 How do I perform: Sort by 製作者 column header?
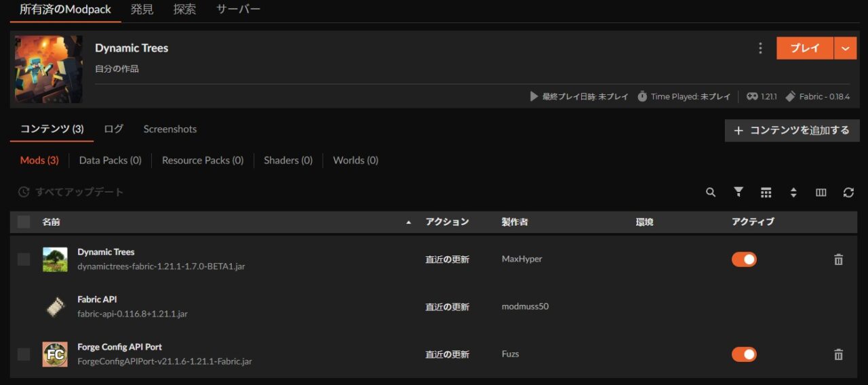pos(515,222)
